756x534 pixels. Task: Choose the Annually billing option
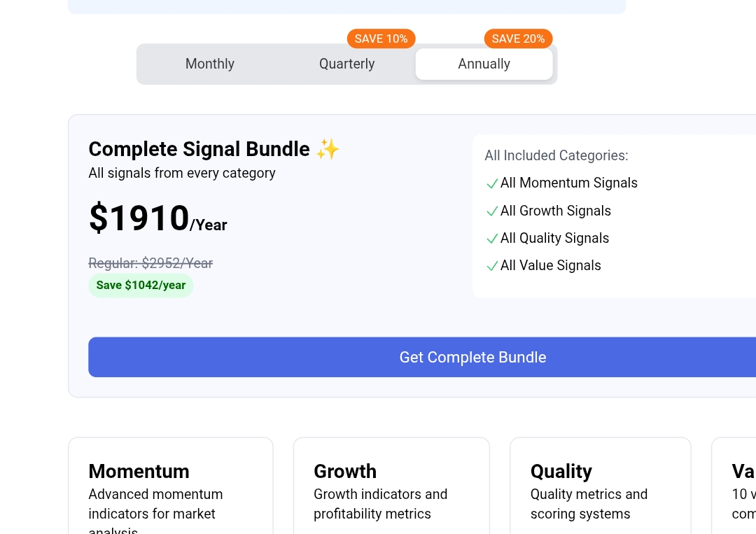point(484,64)
